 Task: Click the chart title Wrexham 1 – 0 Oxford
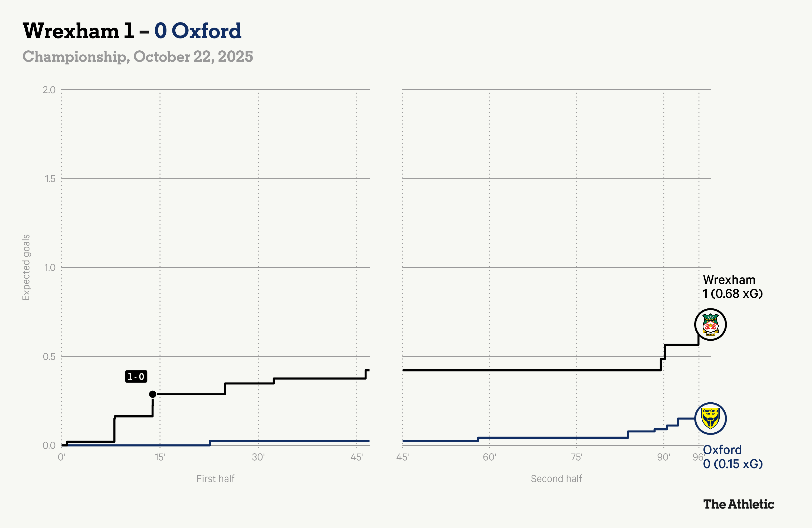(x=132, y=31)
